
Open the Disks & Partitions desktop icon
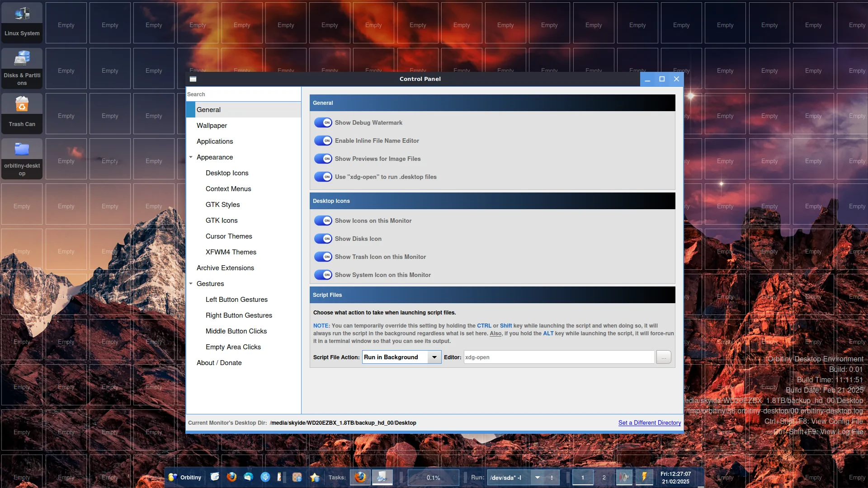click(x=22, y=67)
